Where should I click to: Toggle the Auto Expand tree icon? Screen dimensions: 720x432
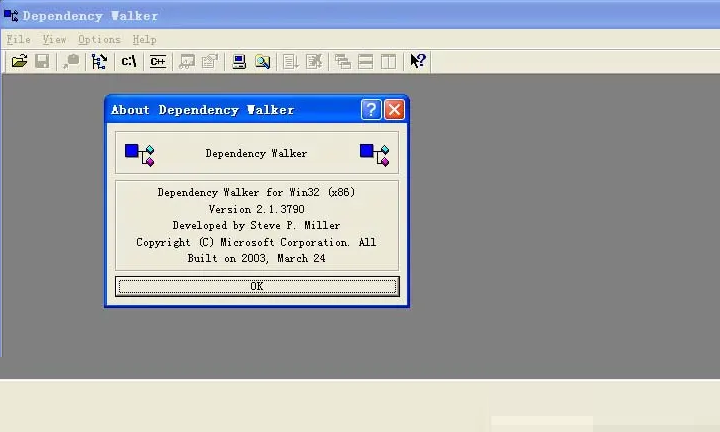[x=99, y=61]
